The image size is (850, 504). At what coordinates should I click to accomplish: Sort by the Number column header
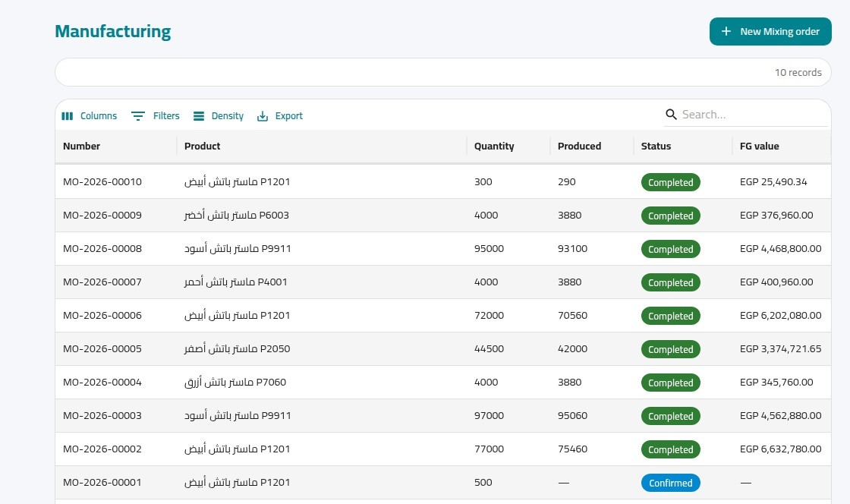pos(81,146)
